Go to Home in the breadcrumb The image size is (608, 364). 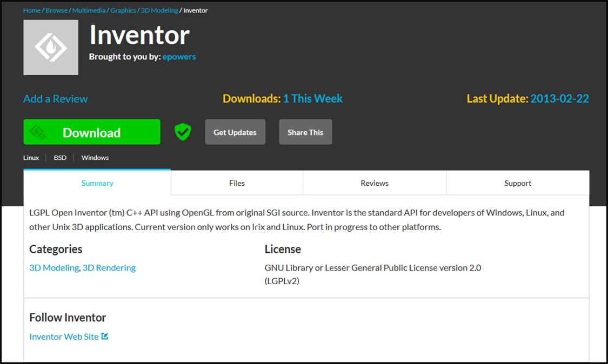click(32, 10)
